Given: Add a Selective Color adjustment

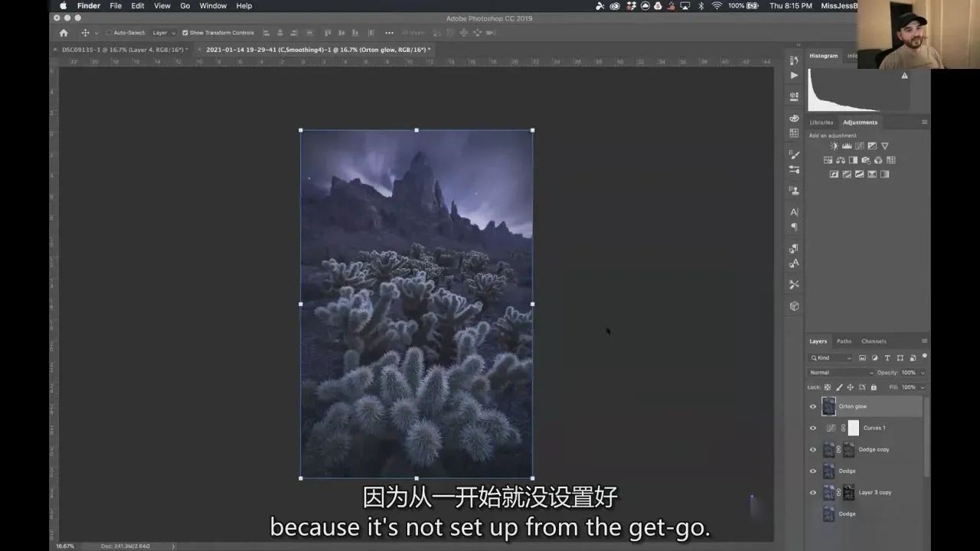Looking at the screenshot, I should 872,174.
